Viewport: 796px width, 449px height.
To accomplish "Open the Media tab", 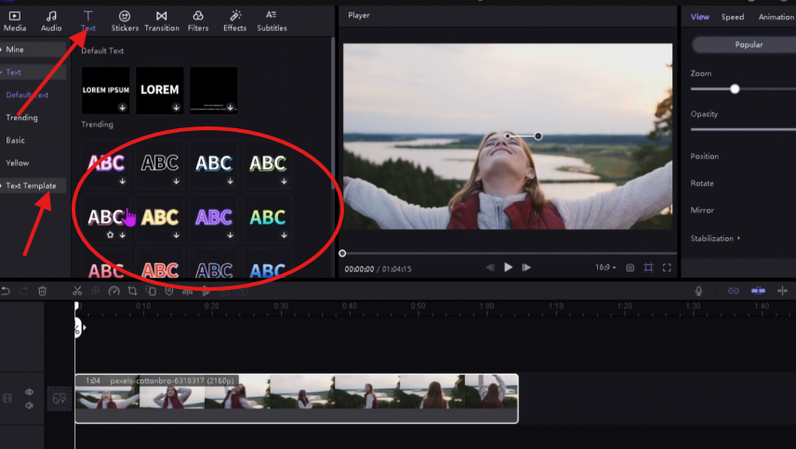I will [15, 21].
